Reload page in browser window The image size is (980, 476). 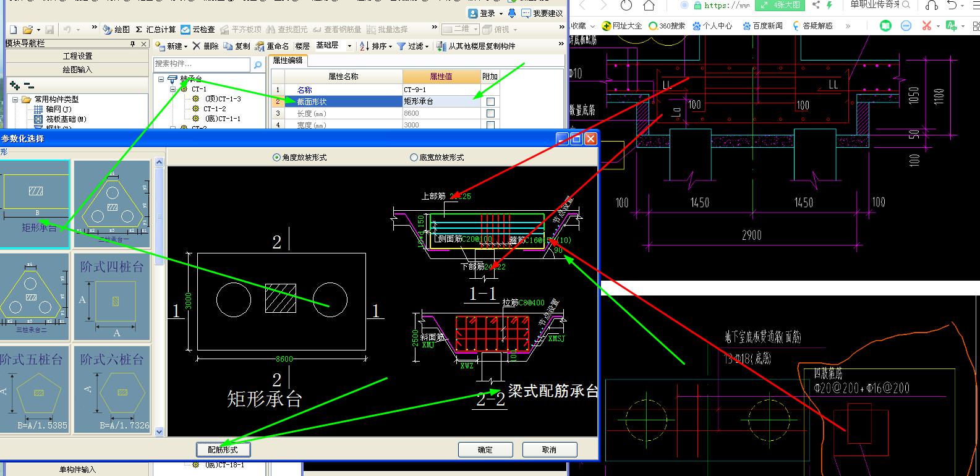pos(626,6)
